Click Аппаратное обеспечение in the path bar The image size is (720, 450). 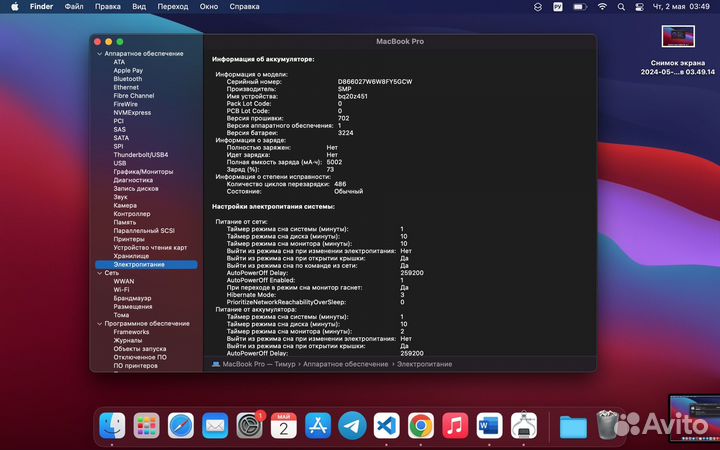click(345, 364)
